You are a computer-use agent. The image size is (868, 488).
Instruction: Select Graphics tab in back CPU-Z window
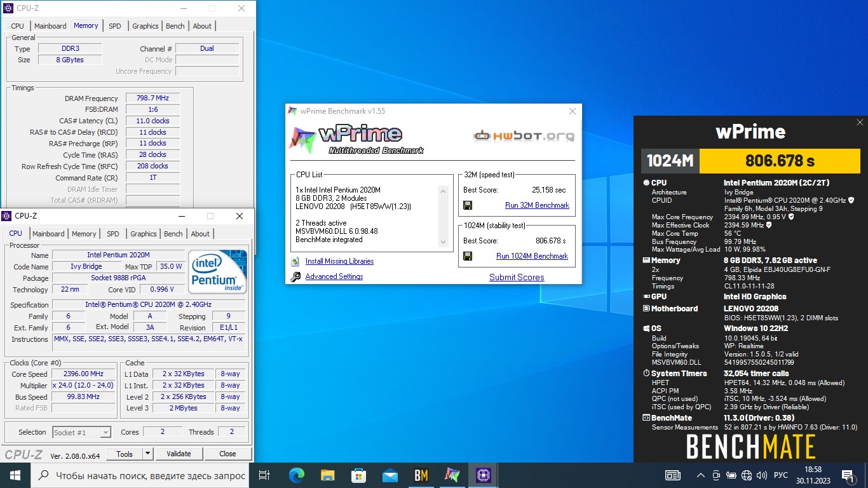click(x=146, y=26)
